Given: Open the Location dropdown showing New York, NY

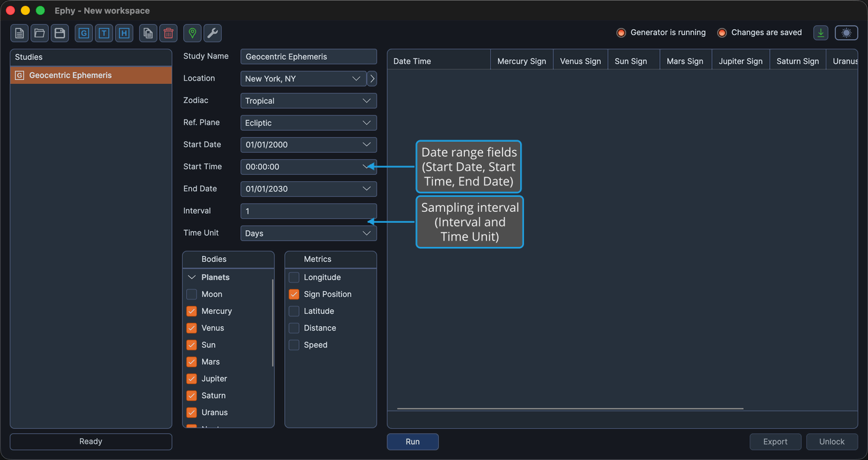Looking at the screenshot, I should [x=303, y=79].
